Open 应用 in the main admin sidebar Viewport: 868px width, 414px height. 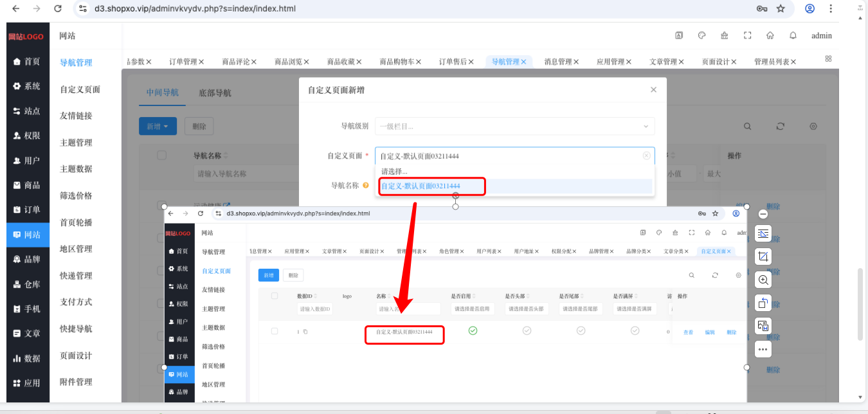tap(27, 383)
